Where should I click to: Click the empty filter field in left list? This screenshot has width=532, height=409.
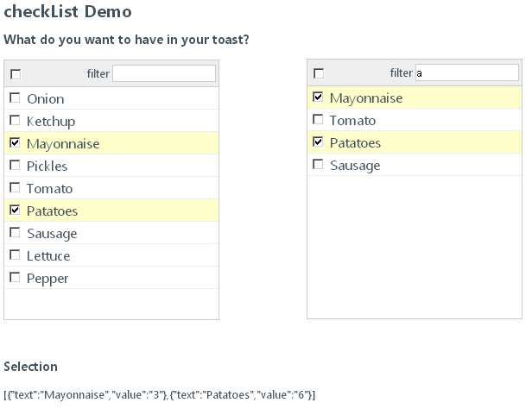coord(164,73)
